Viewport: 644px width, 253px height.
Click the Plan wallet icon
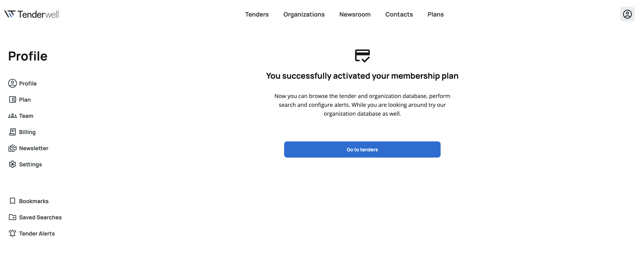coord(12,100)
